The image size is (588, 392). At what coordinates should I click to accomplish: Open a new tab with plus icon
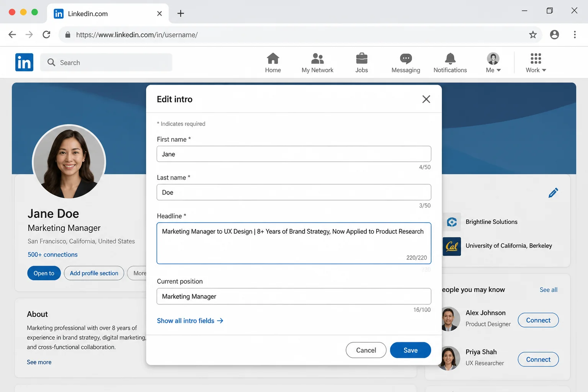click(181, 13)
